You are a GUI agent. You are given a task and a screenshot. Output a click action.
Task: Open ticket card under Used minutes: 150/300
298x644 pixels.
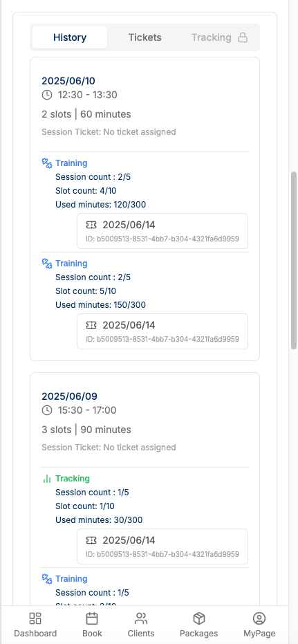[x=162, y=331]
